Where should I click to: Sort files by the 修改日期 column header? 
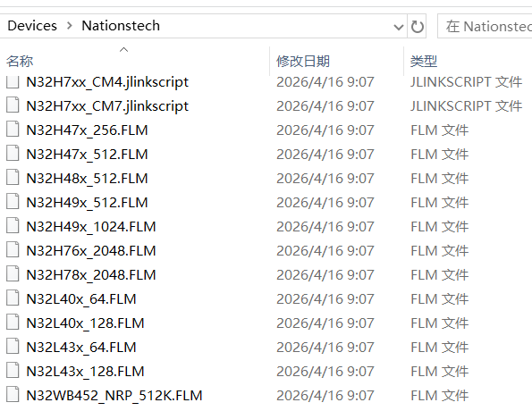pos(303,62)
